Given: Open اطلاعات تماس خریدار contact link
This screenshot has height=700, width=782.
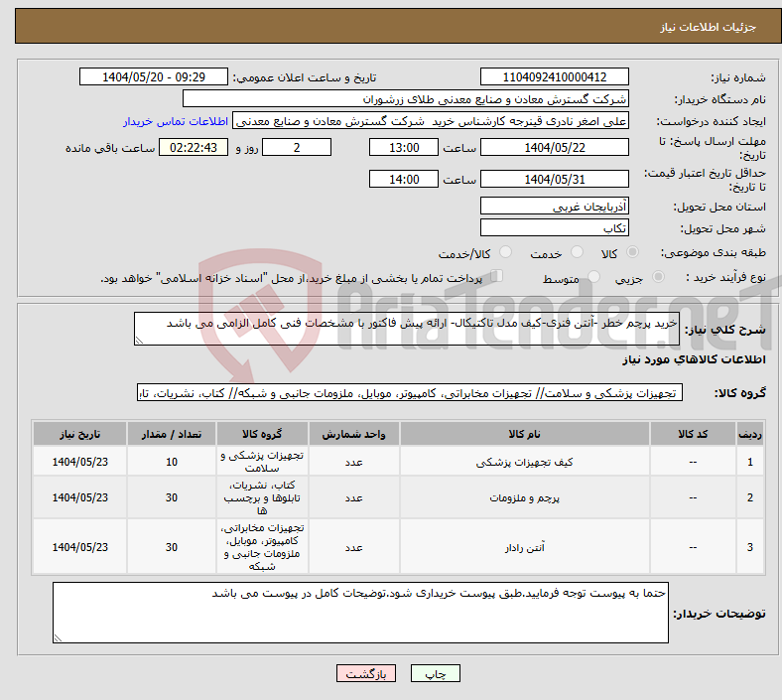Looking at the screenshot, I should tap(175, 121).
